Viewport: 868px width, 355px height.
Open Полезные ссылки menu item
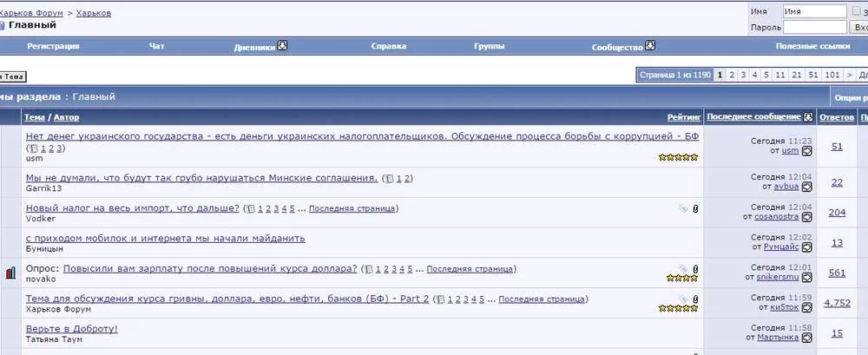point(812,46)
